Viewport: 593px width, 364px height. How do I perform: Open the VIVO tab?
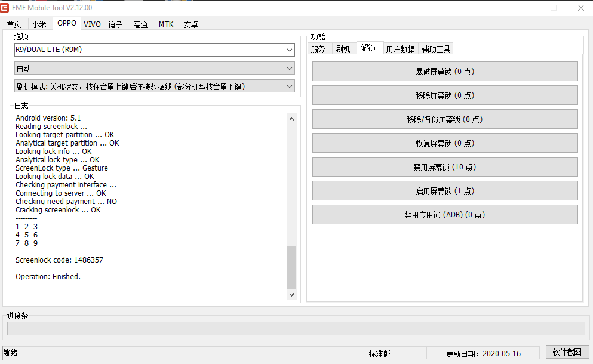[93, 24]
